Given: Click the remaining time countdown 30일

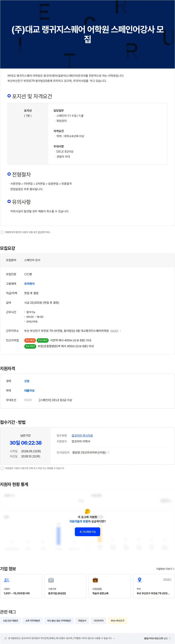Looking at the screenshot, I should (x=26, y=443).
